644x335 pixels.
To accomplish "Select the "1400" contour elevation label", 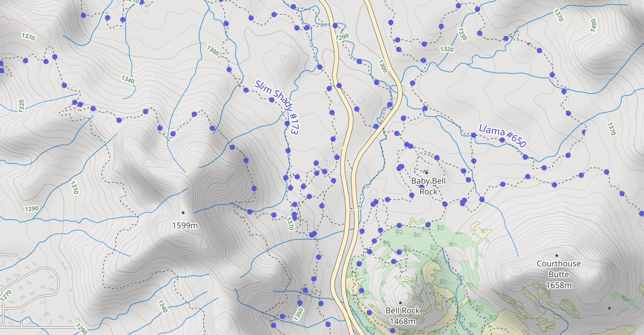I will click(x=593, y=25).
